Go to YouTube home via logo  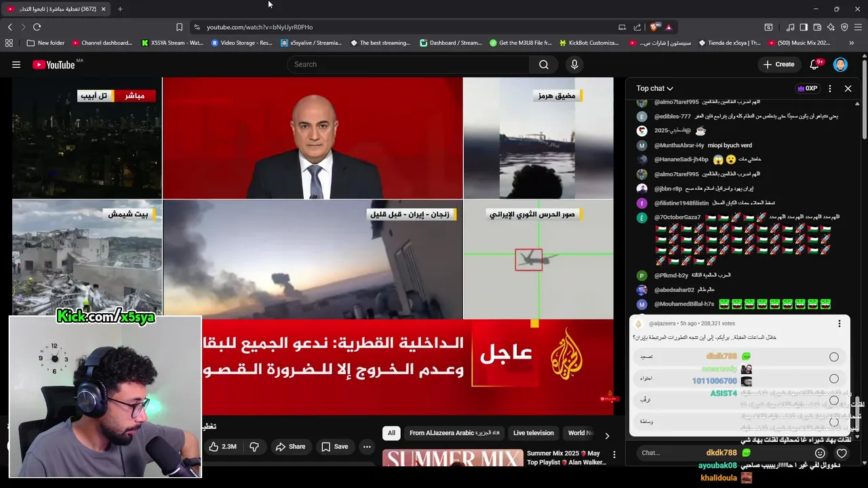pos(54,64)
